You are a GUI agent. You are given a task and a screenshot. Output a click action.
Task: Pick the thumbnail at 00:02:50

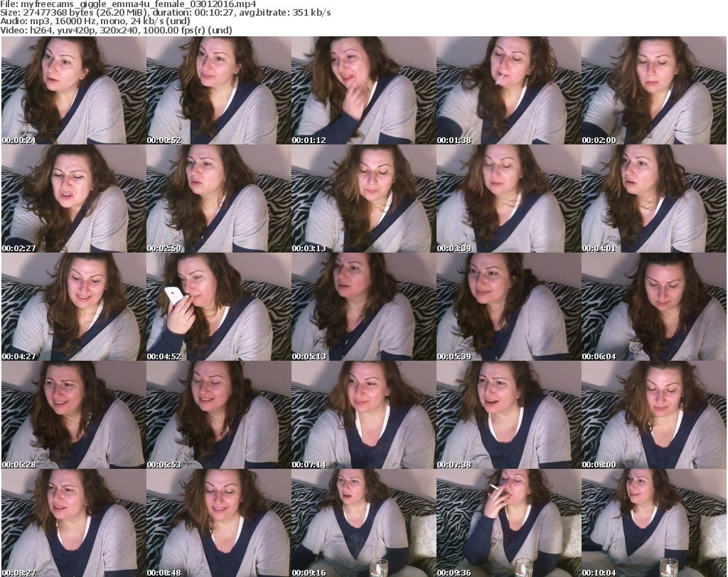tap(219, 198)
